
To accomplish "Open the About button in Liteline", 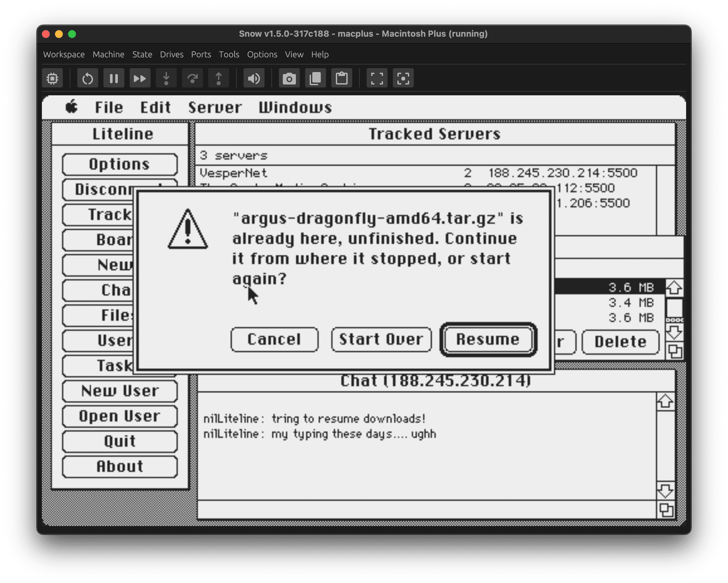I will (120, 466).
